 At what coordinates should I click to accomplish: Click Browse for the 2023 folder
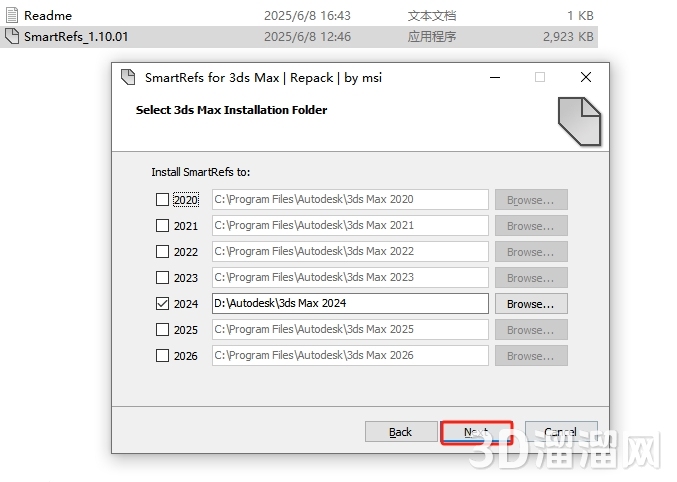tap(531, 277)
